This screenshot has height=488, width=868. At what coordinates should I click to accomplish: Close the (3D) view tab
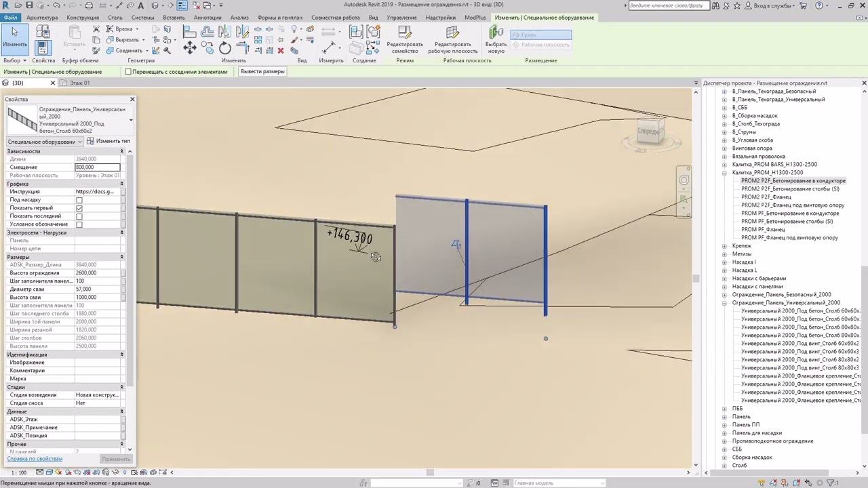(x=52, y=83)
